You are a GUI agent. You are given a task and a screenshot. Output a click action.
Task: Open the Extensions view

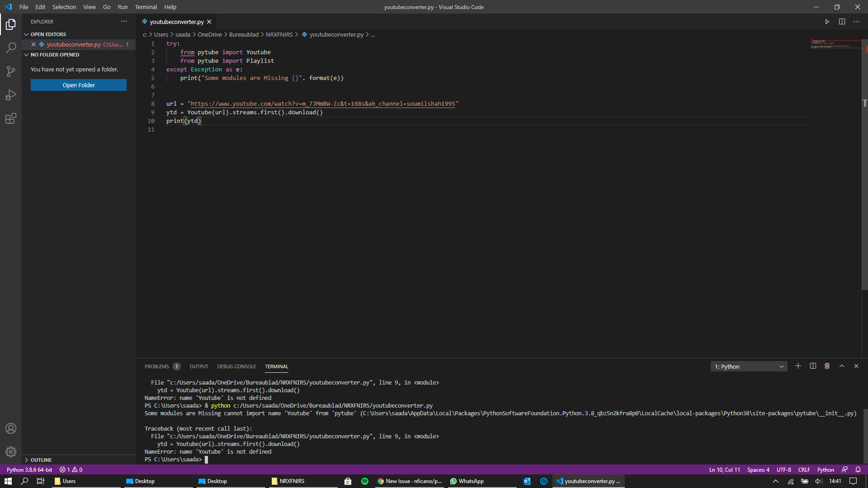[x=11, y=118]
